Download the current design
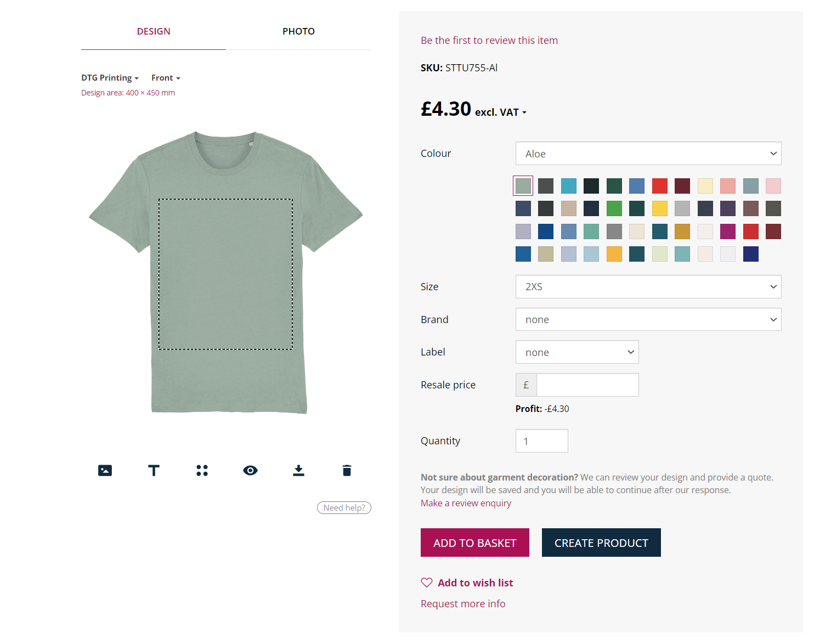This screenshot has height=644, width=814. point(298,470)
